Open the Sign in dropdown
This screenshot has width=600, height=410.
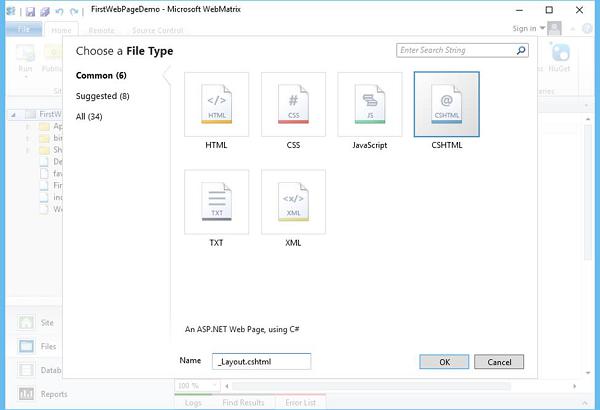pyautogui.click(x=529, y=28)
